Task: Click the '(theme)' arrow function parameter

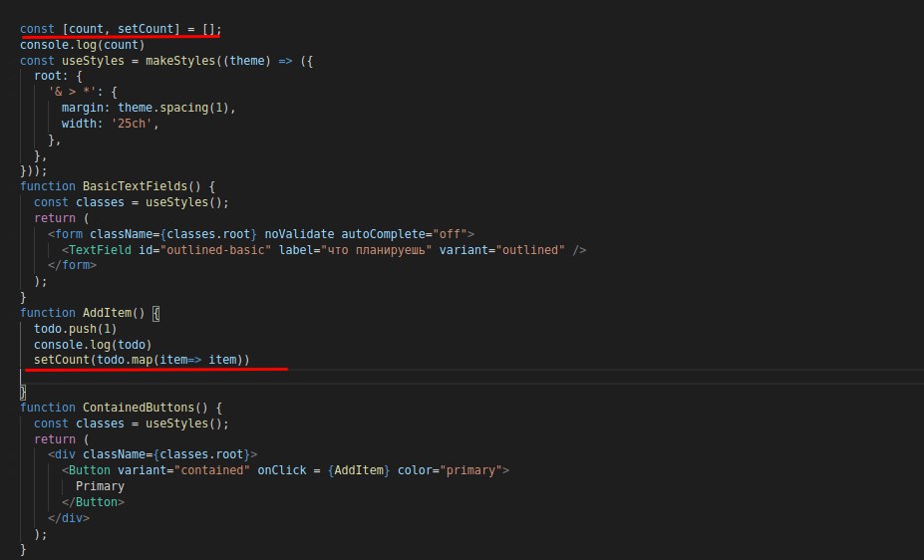Action: coord(246,61)
